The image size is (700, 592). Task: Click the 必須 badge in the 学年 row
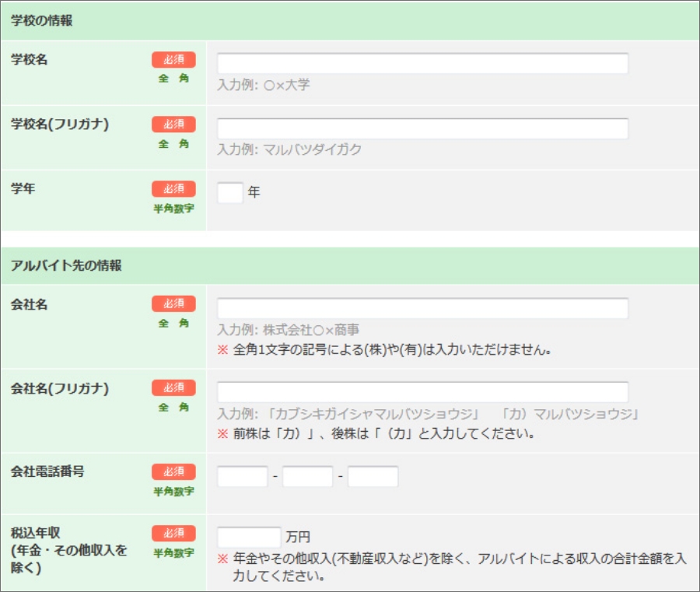(173, 189)
